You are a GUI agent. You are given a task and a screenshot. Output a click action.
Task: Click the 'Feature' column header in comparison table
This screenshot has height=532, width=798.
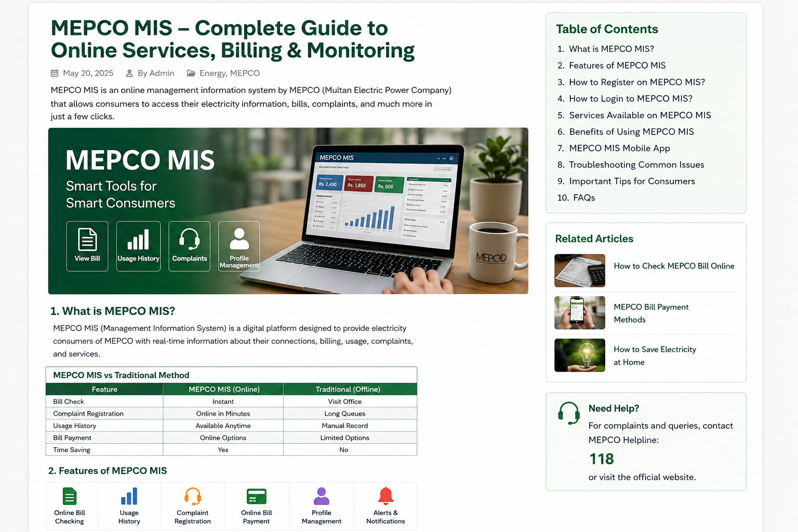pos(104,389)
